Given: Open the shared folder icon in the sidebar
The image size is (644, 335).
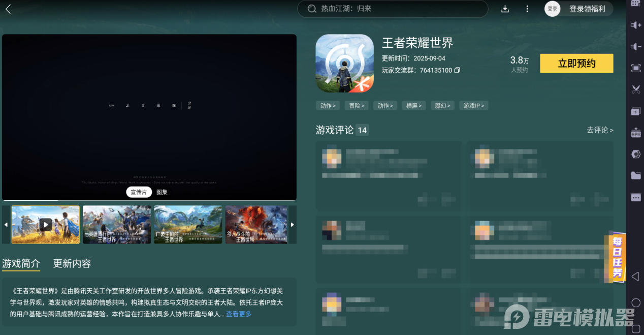Looking at the screenshot, I should pos(635,175).
